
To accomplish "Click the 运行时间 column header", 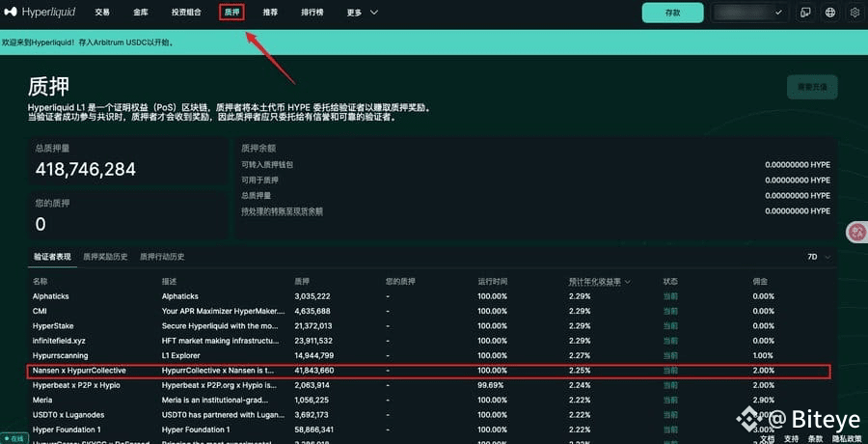I will 492,282.
